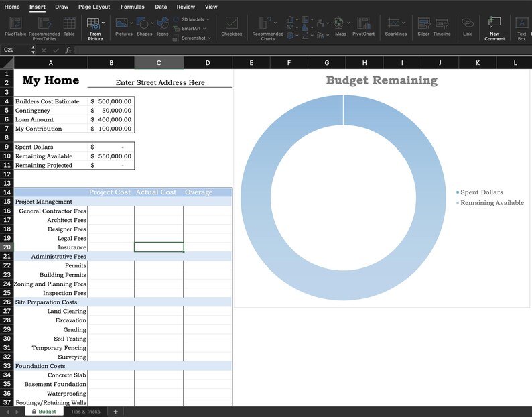Image resolution: width=532 pixels, height=417 pixels.
Task: Insert a combo chart
Action: pos(320,35)
